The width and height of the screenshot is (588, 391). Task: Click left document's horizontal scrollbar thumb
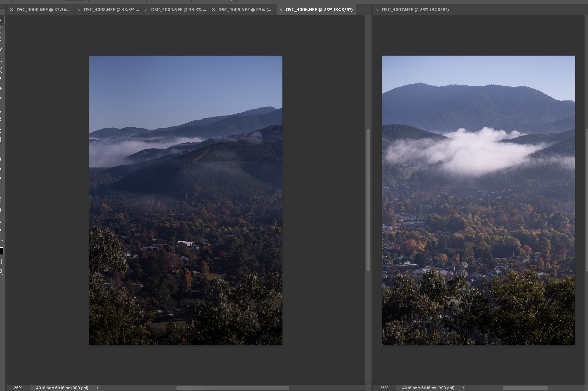(x=232, y=388)
